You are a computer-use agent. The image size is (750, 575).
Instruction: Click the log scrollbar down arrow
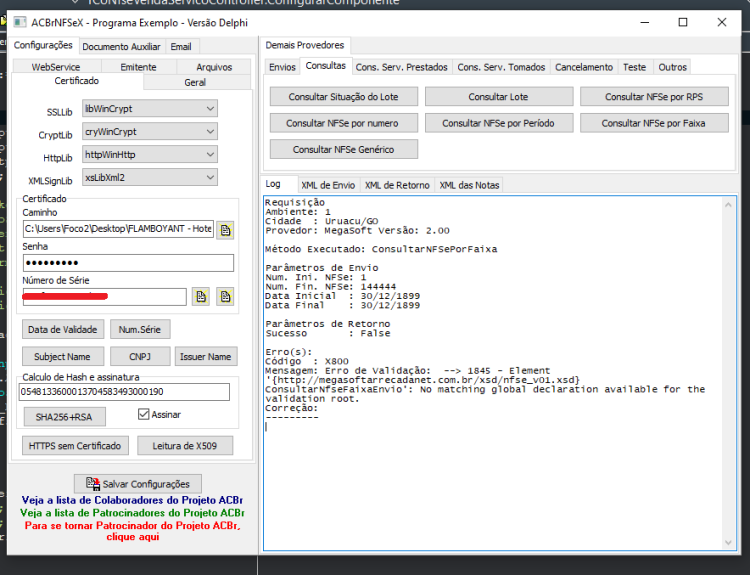click(x=728, y=542)
